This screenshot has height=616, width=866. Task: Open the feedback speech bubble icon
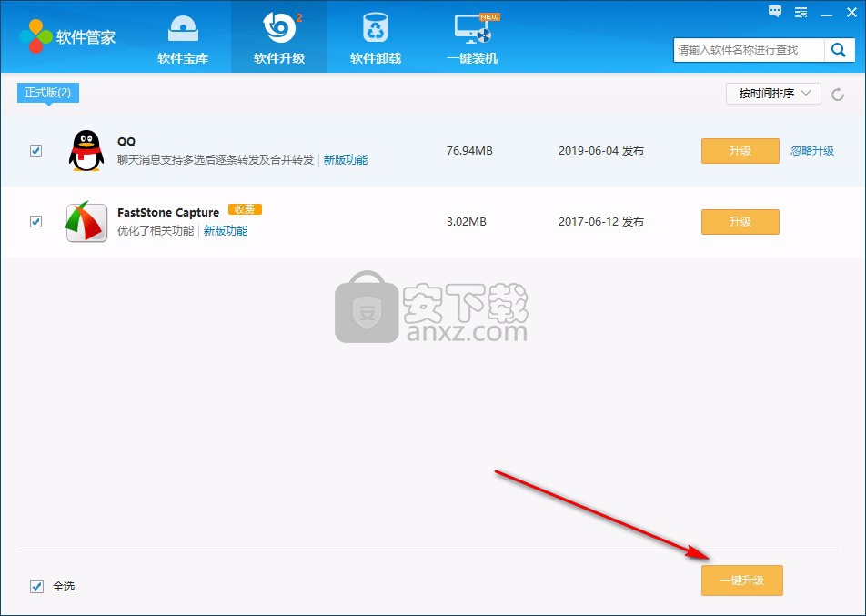775,12
